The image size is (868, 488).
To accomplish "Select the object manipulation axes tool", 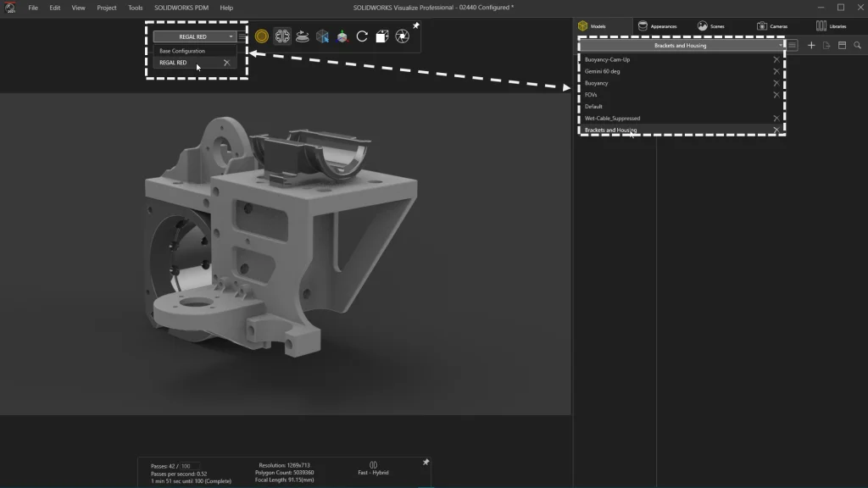I will point(342,36).
